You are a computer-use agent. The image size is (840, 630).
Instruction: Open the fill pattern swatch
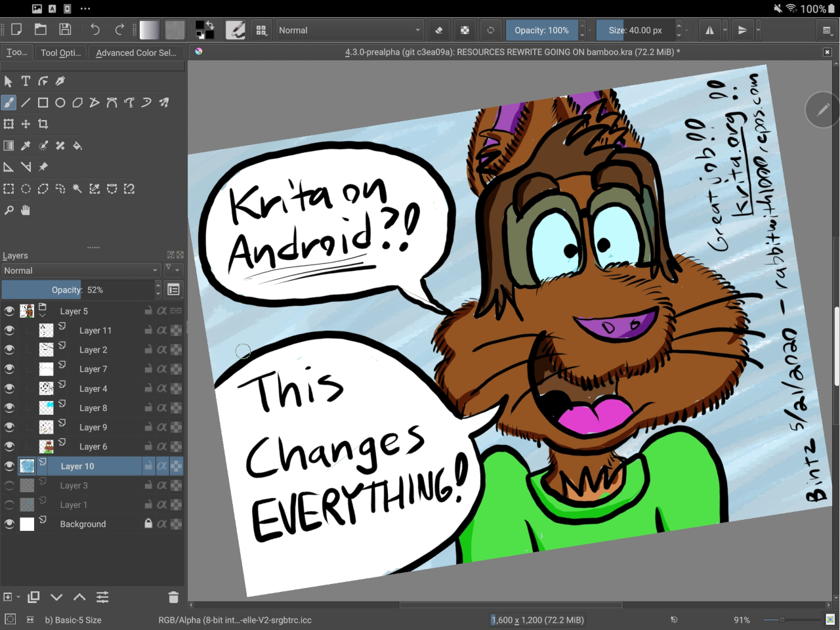click(x=175, y=30)
